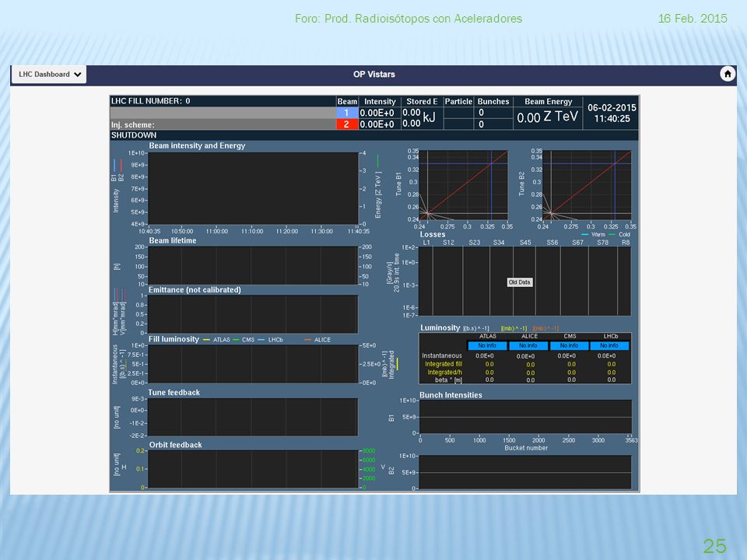Image resolution: width=747 pixels, height=560 pixels.
Task: Click the 'Integrated/h' row label
Action: 444,373
